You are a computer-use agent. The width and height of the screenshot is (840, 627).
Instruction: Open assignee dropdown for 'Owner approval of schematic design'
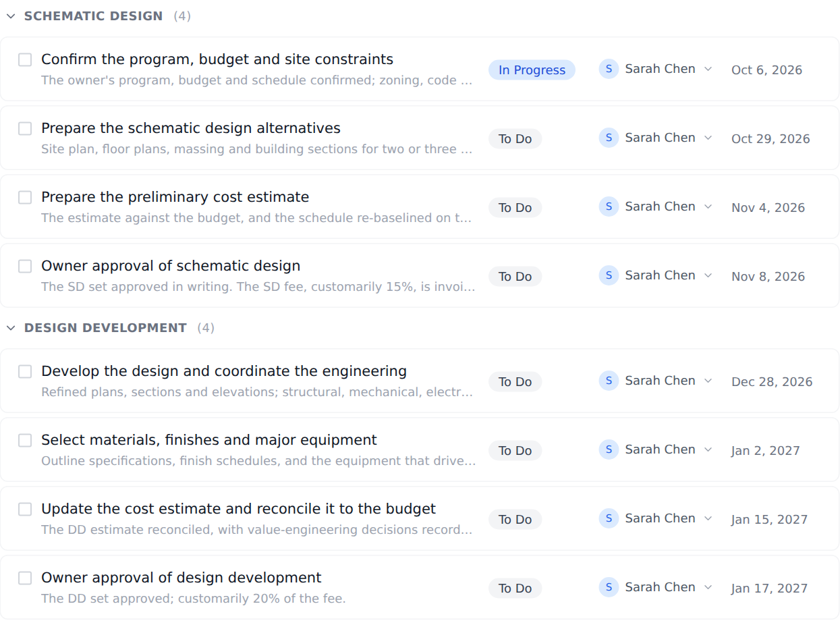click(708, 275)
